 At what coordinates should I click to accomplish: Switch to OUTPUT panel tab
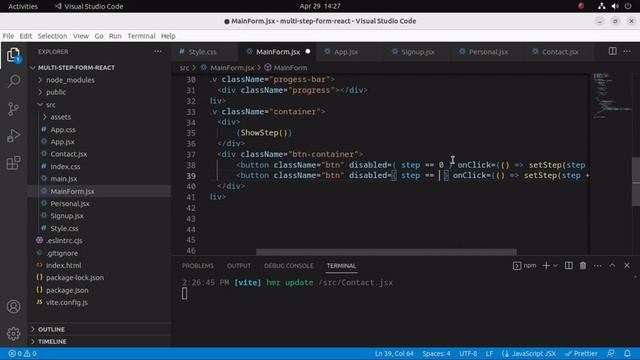coord(239,266)
